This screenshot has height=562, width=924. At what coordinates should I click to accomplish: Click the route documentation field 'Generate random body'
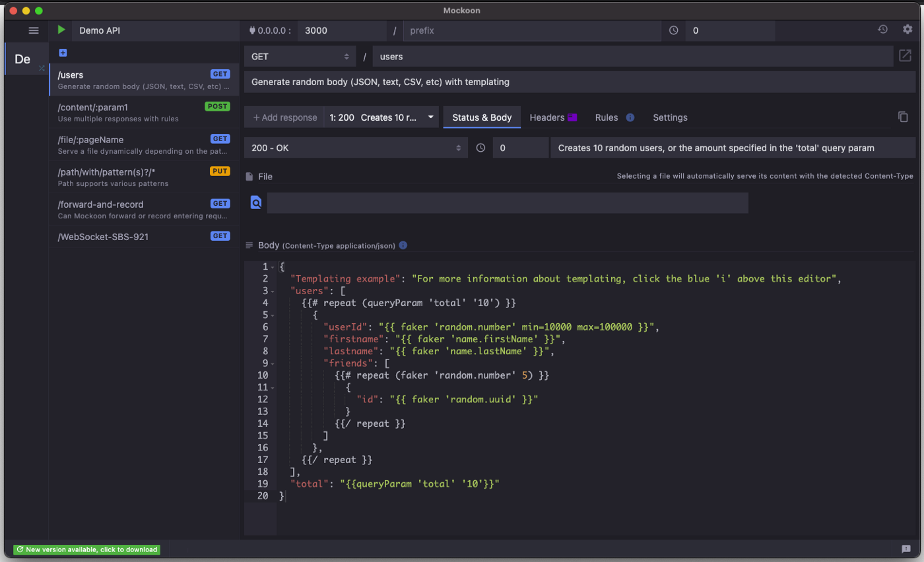coord(579,82)
